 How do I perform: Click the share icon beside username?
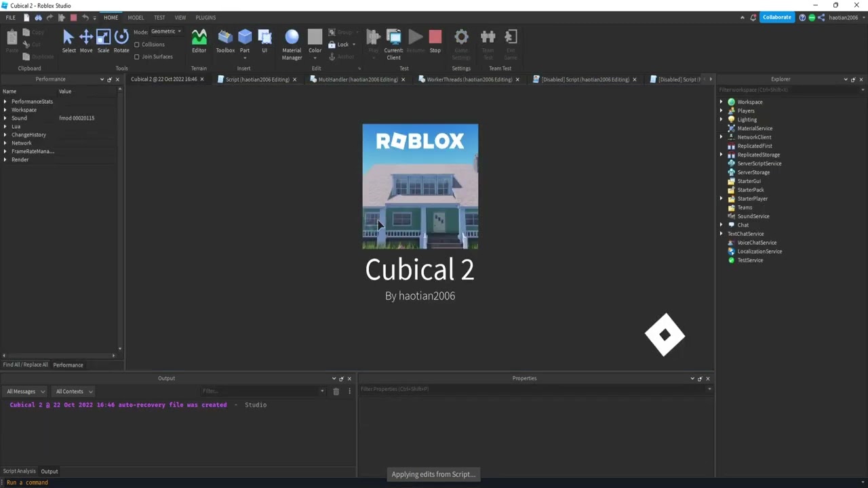pyautogui.click(x=821, y=18)
